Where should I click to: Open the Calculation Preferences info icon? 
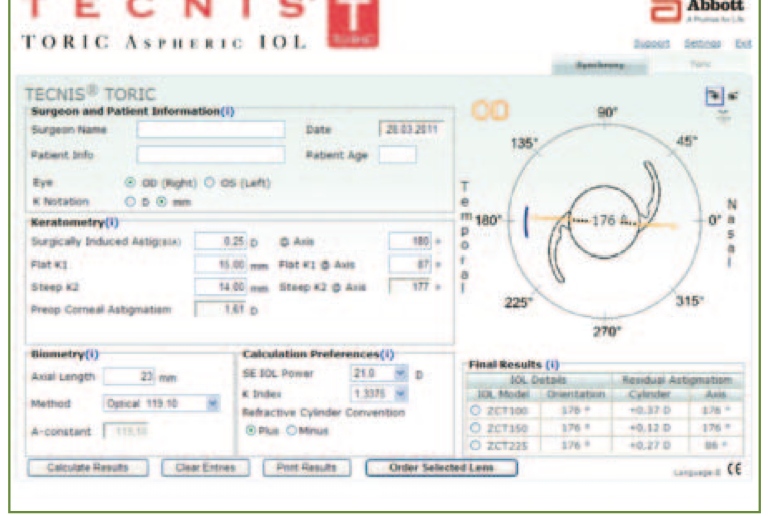tap(387, 354)
